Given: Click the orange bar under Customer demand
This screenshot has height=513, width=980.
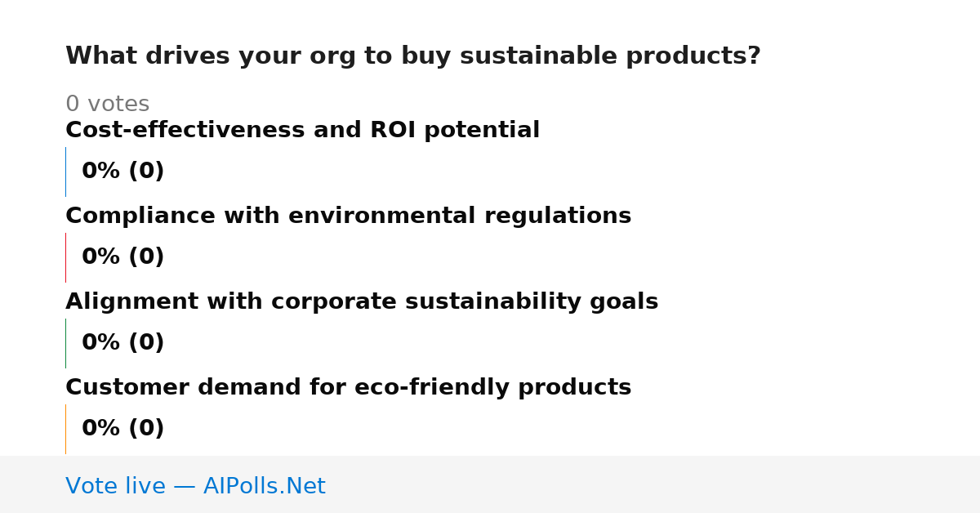Looking at the screenshot, I should pos(65,429).
